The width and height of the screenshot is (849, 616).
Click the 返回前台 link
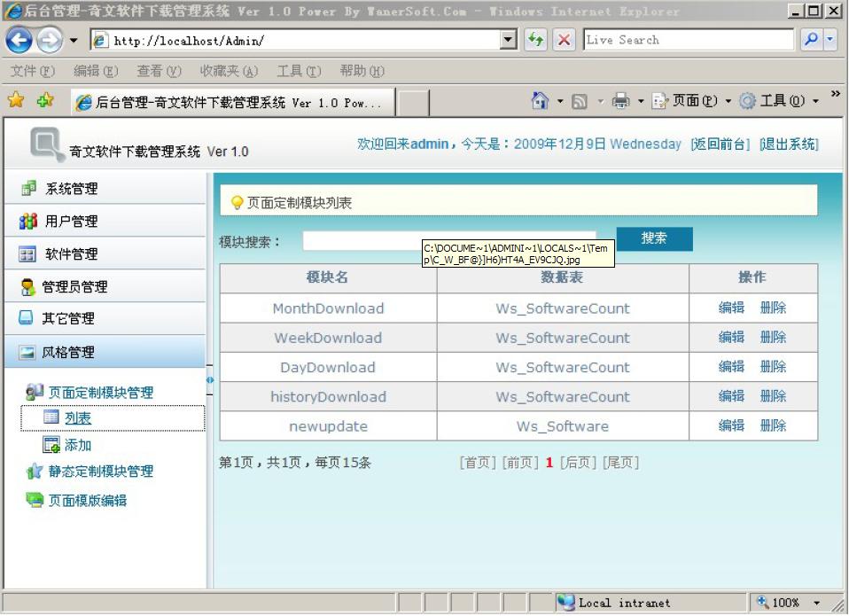(x=720, y=144)
